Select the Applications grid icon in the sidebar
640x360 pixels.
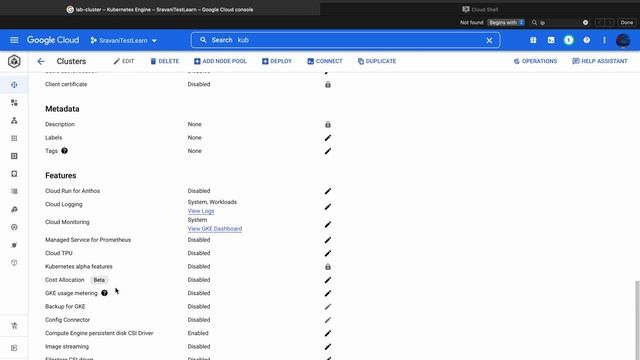[x=14, y=138]
